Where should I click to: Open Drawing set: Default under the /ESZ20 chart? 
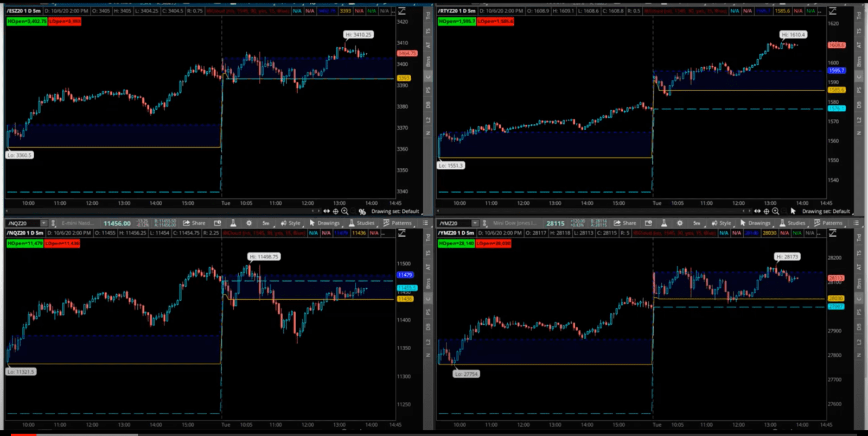pyautogui.click(x=395, y=212)
